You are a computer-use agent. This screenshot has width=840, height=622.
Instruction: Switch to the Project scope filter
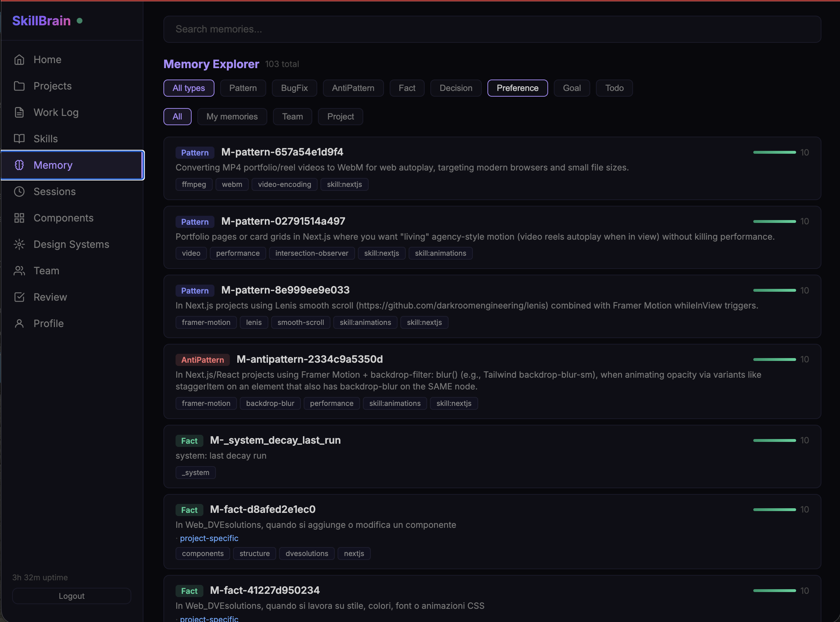(340, 117)
